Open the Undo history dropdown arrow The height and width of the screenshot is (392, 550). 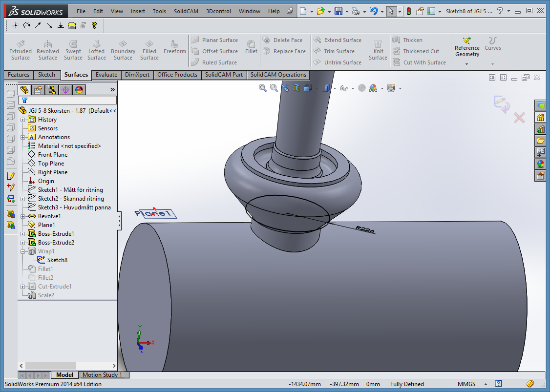(382, 12)
